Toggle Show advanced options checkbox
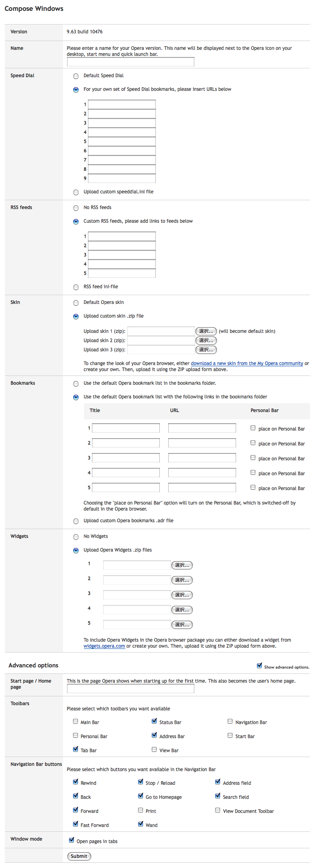 tap(259, 666)
